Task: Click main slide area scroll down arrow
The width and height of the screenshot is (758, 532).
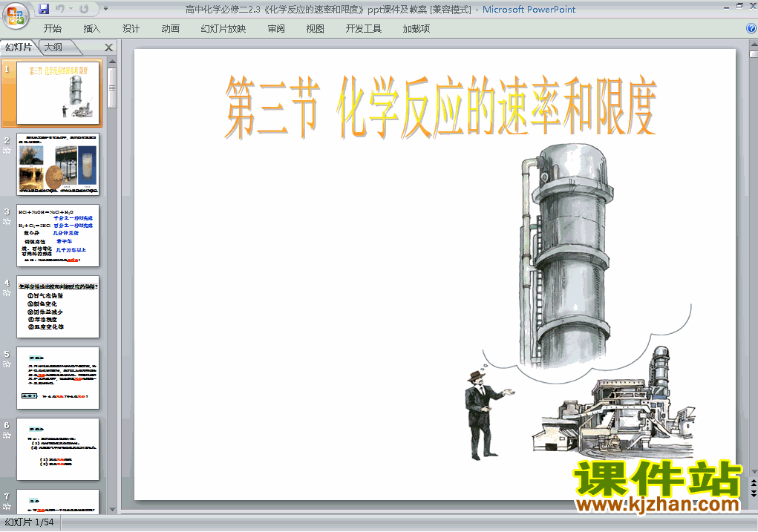Action: [754, 472]
